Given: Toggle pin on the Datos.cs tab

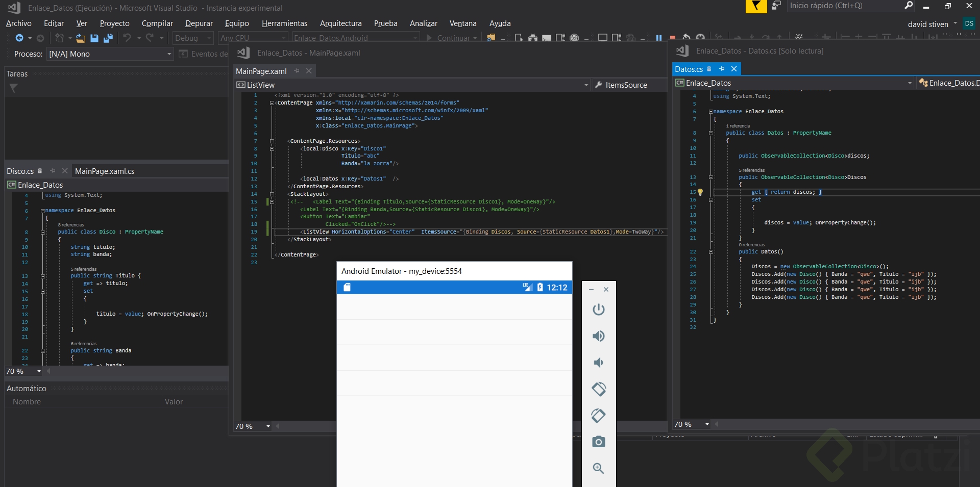Looking at the screenshot, I should click(722, 69).
